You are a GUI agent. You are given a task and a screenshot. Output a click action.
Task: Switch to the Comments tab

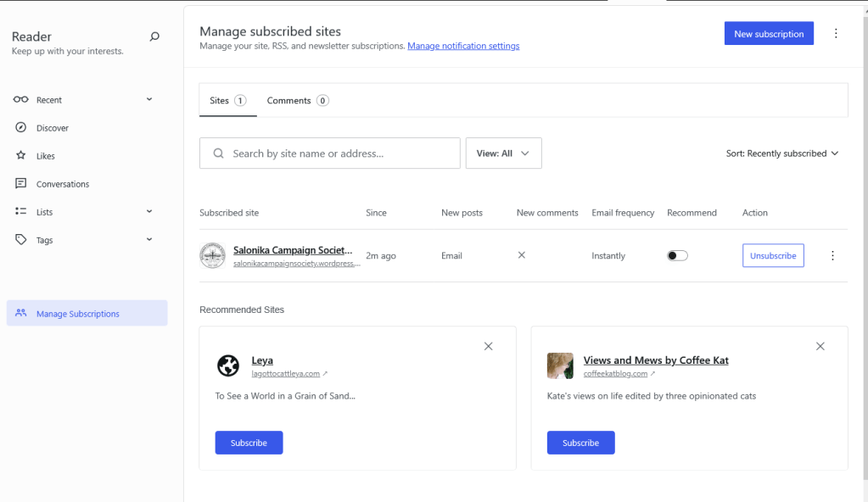297,100
